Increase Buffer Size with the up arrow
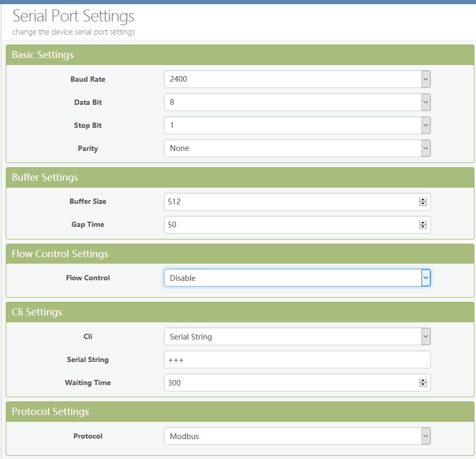The height and width of the screenshot is (459, 476). pos(423,200)
